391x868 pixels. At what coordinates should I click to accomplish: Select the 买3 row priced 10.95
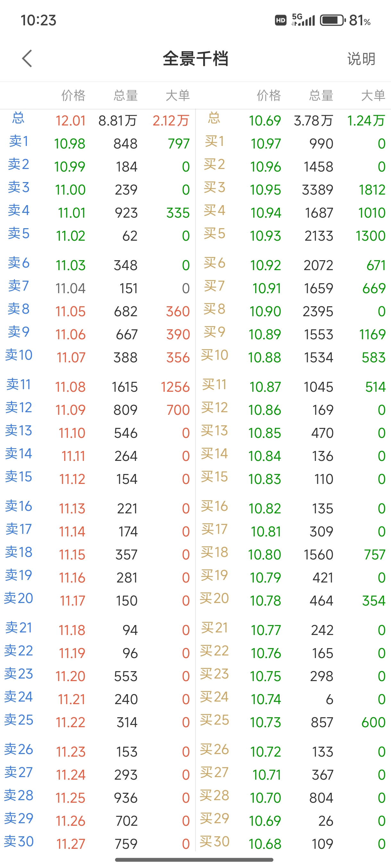[x=293, y=190]
